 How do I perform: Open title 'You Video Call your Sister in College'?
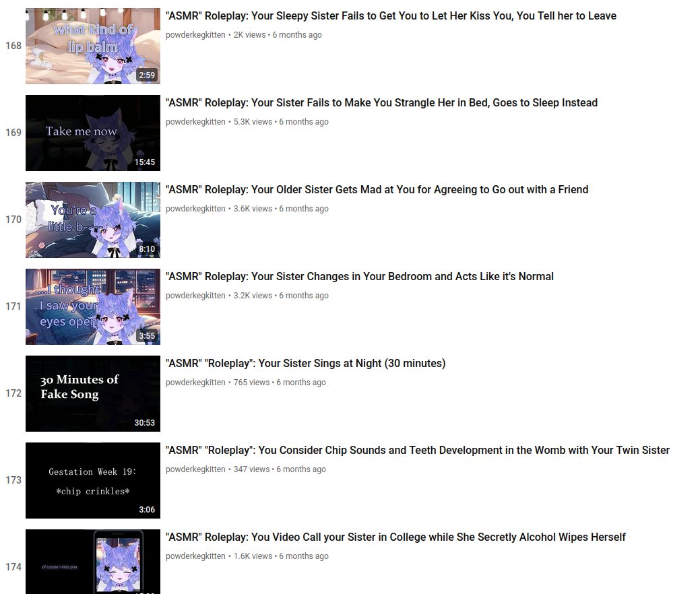[x=395, y=537]
